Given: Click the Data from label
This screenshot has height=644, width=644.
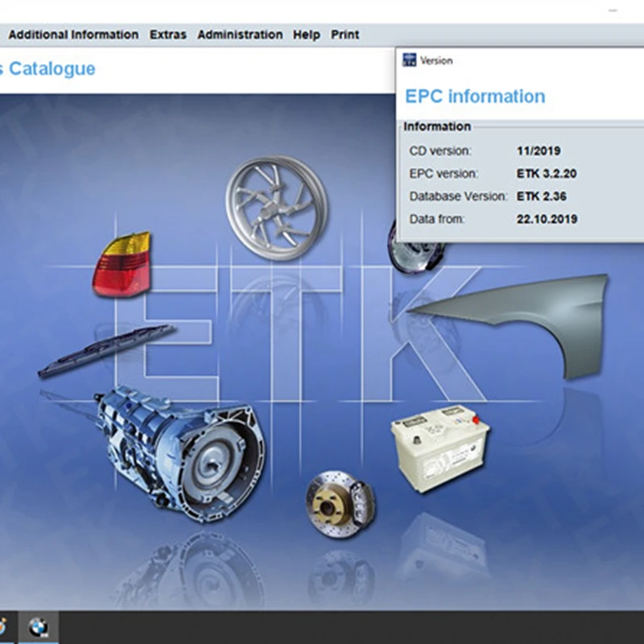Looking at the screenshot, I should point(436,219).
